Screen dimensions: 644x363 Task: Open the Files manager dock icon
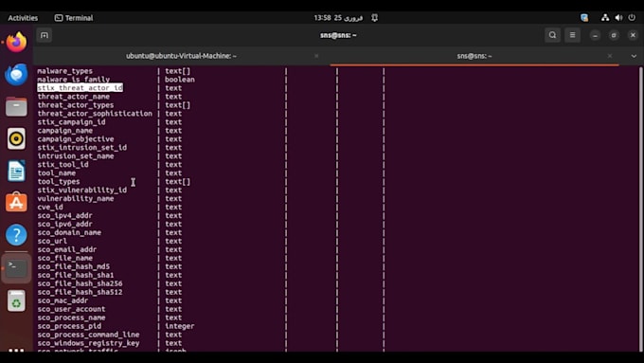pyautogui.click(x=16, y=107)
